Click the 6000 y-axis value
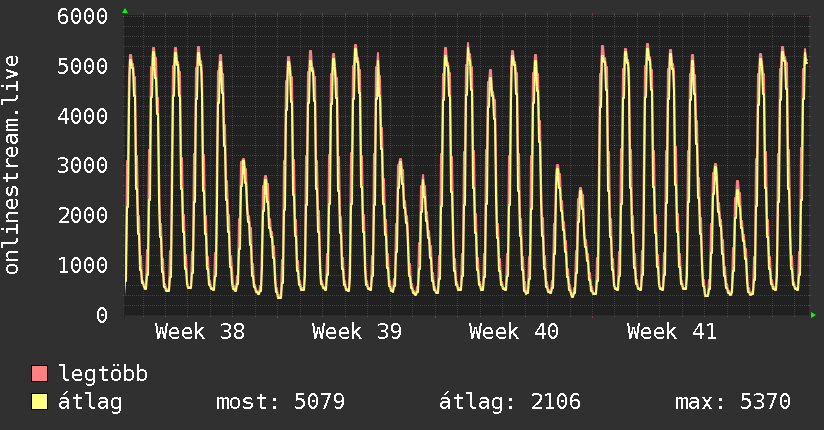The image size is (824, 430). tap(83, 16)
